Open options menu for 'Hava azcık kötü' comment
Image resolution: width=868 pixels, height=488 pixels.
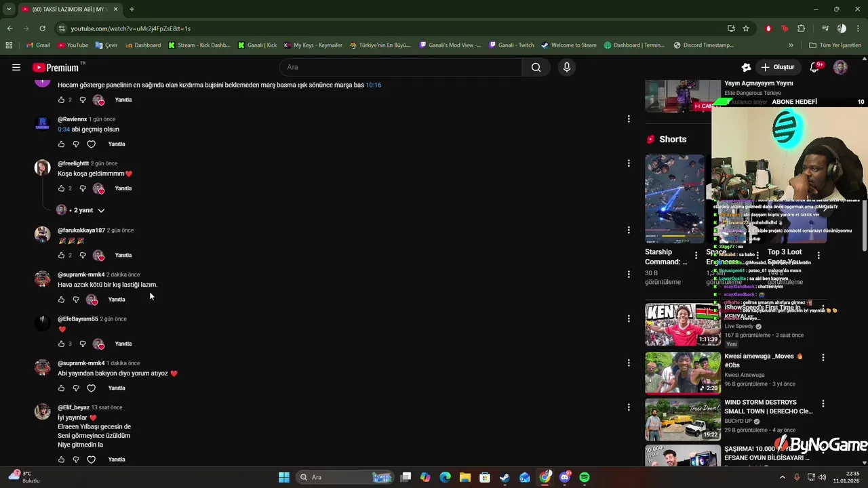[x=629, y=274]
